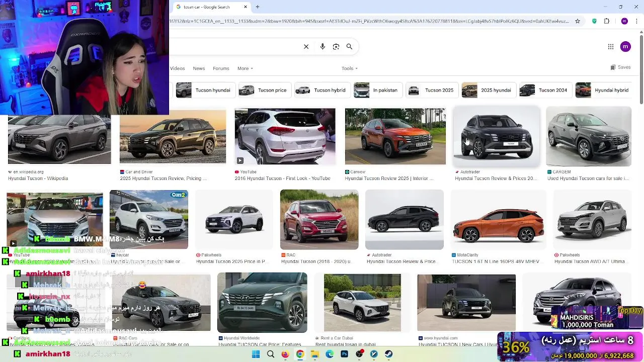Click inside the Google search text box
The image size is (644, 362).
[x=234, y=47]
